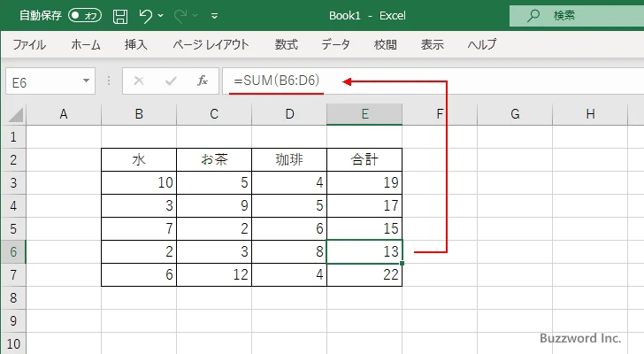The image size is (644, 354).
Task: Select column E header
Action: [x=364, y=114]
